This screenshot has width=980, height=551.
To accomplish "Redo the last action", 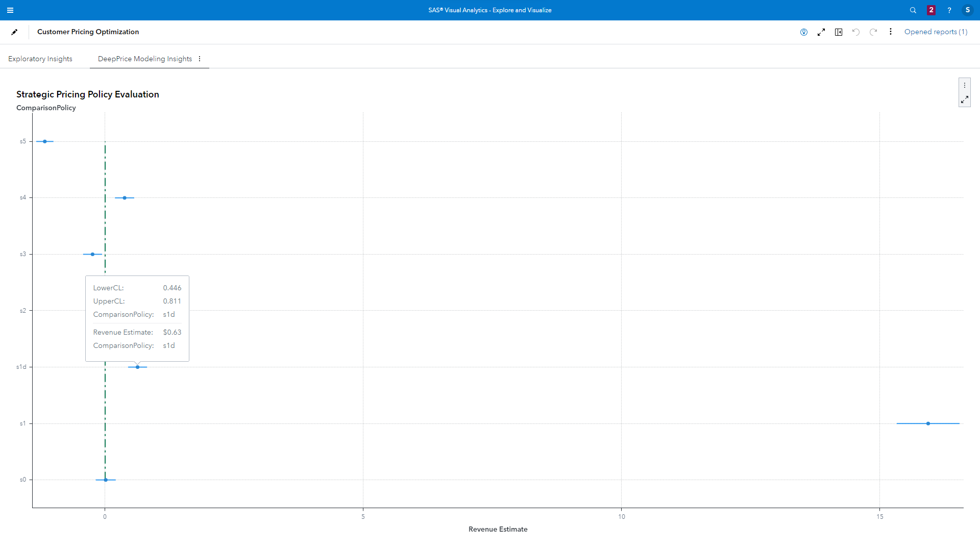I will pyautogui.click(x=873, y=32).
